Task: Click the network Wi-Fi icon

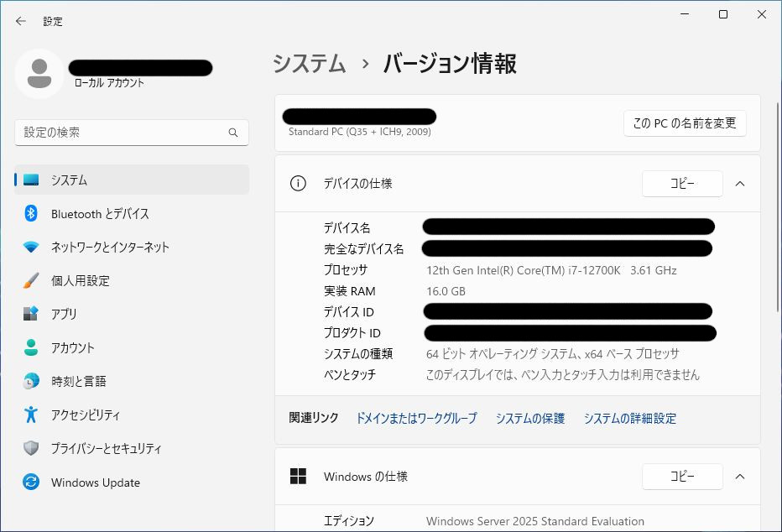Action: click(x=31, y=247)
